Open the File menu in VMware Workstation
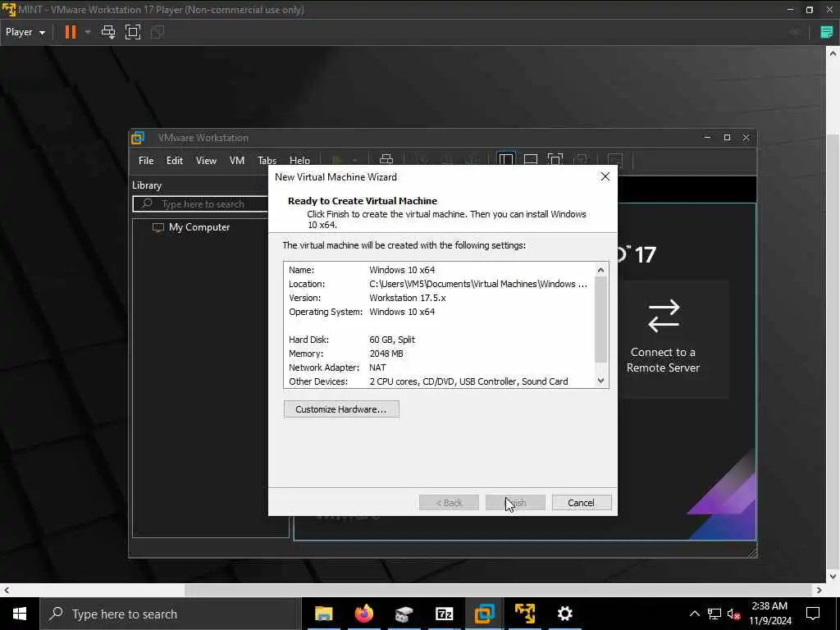The image size is (840, 630). tap(146, 160)
